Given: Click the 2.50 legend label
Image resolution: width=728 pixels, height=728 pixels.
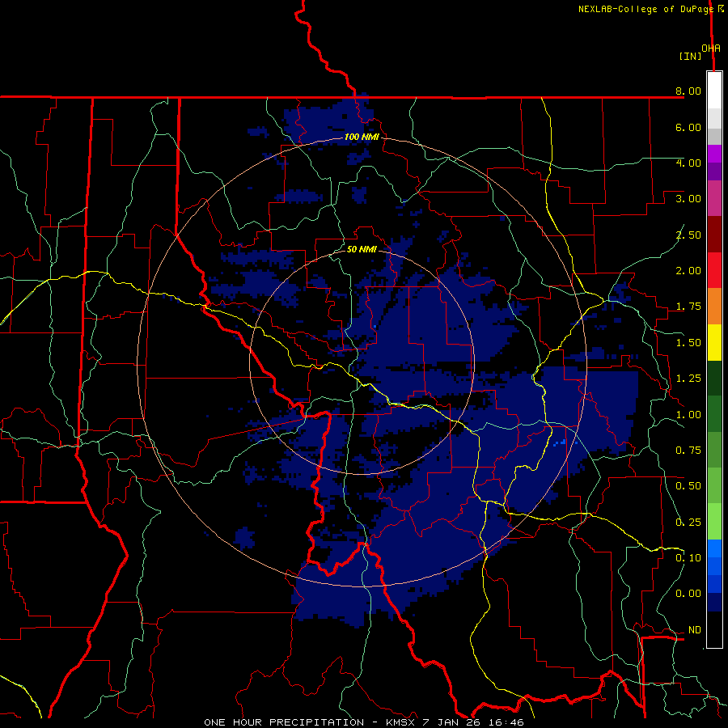Looking at the screenshot, I should pos(688,235).
